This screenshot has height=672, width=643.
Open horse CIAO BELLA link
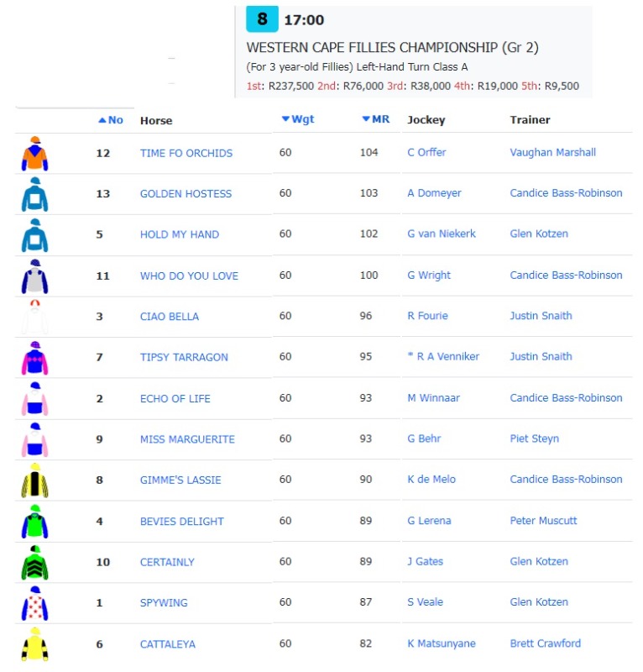pos(170,317)
